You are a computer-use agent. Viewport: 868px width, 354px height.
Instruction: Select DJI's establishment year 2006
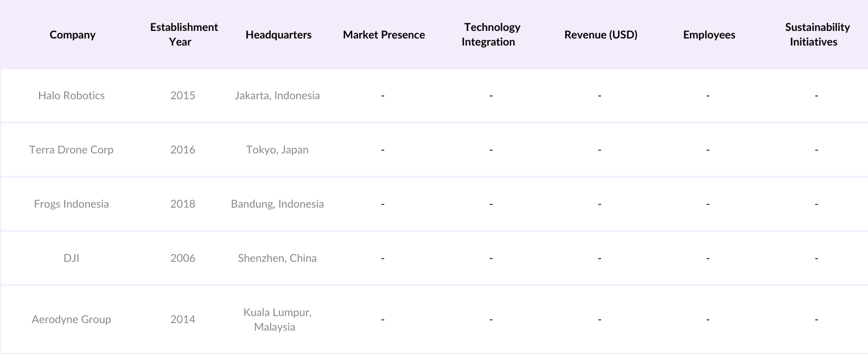[182, 258]
